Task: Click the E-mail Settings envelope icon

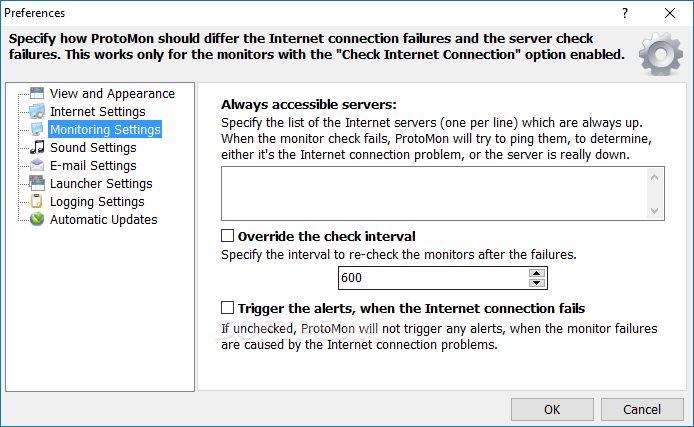Action: pyautogui.click(x=37, y=165)
